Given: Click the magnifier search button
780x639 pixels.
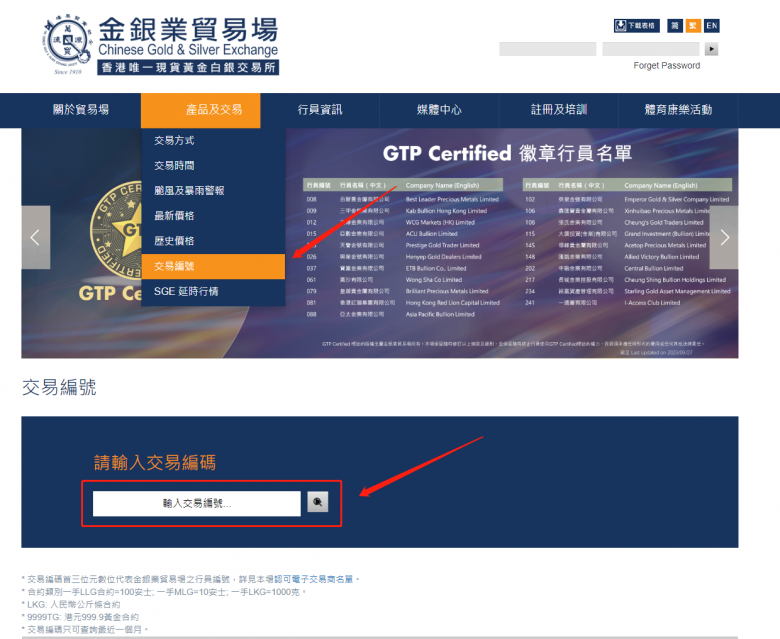Looking at the screenshot, I should pyautogui.click(x=317, y=502).
